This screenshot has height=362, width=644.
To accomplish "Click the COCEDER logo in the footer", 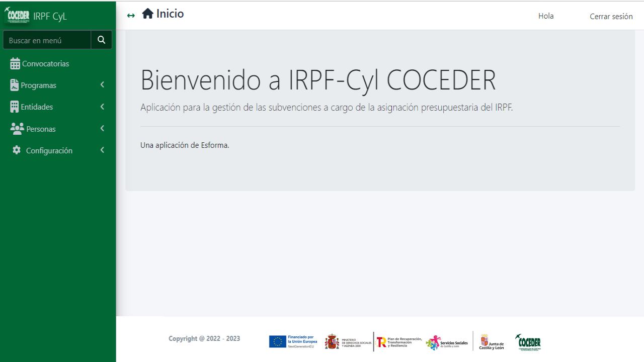I will (x=528, y=342).
